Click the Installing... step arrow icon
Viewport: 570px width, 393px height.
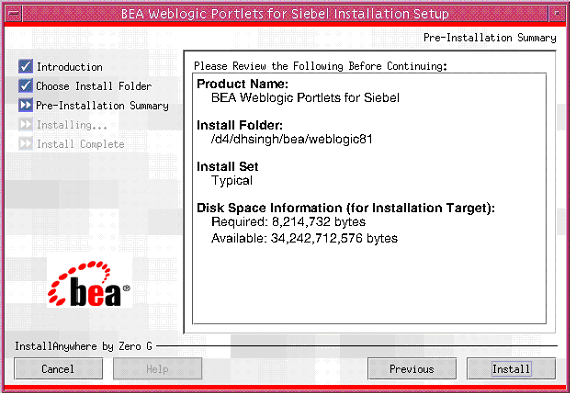(25, 124)
